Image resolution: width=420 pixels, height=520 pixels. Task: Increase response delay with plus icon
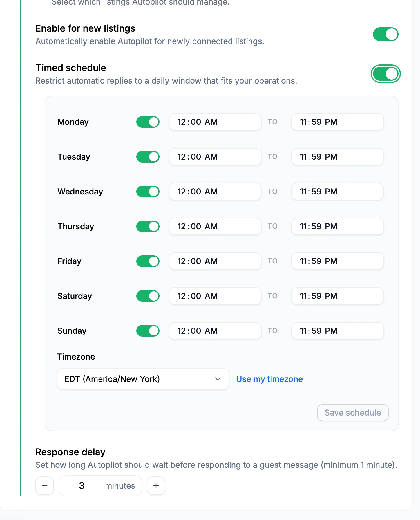coord(156,486)
